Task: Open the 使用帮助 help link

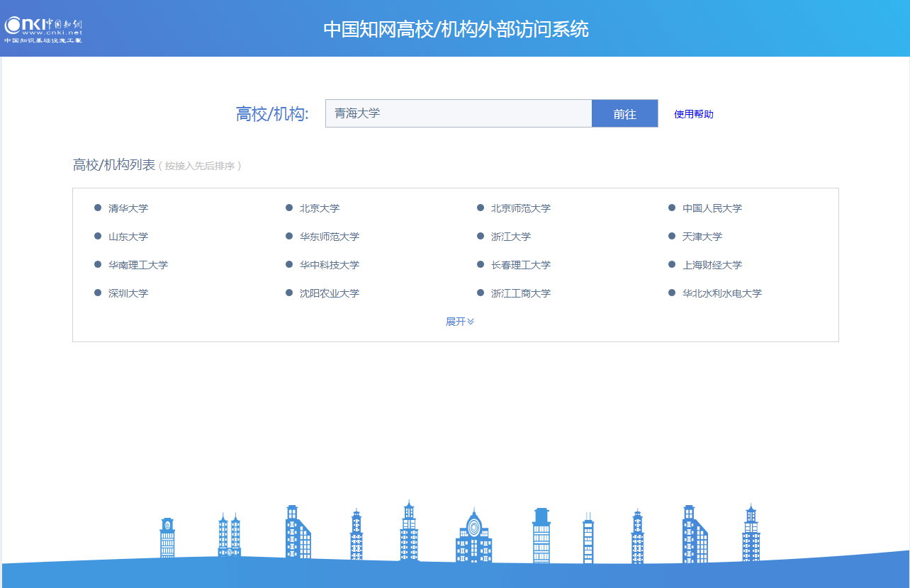Action: [693, 114]
